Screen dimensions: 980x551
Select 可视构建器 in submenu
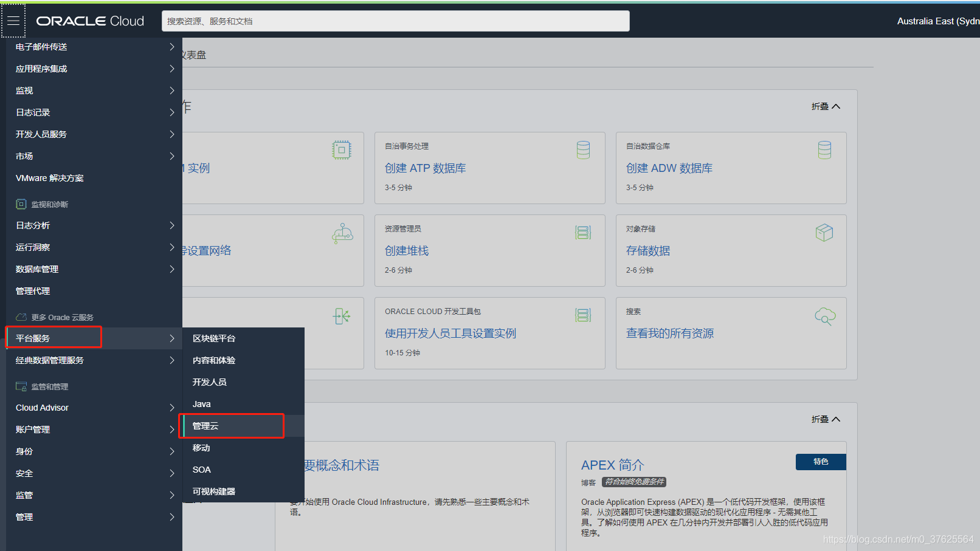(x=243, y=491)
